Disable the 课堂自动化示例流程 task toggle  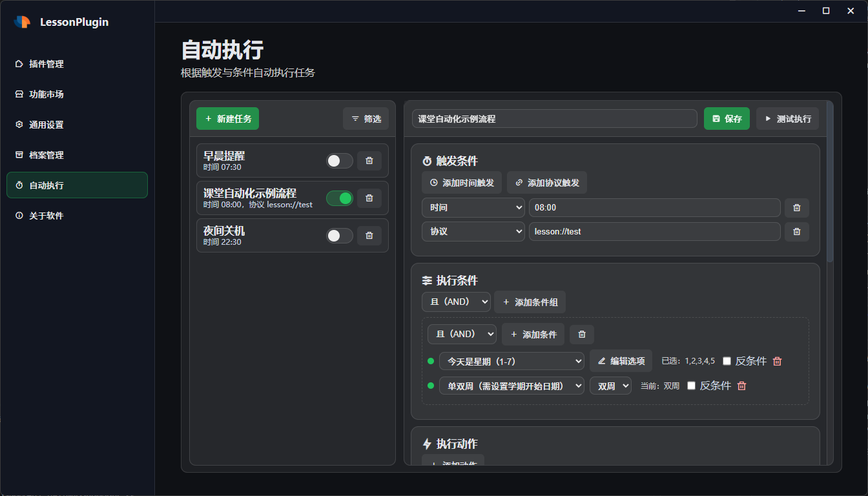tap(339, 198)
